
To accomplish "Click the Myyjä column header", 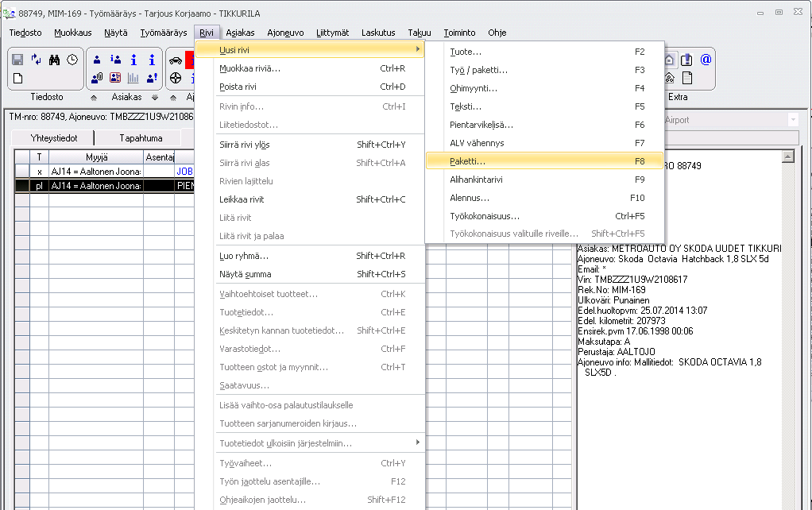I will point(96,156).
